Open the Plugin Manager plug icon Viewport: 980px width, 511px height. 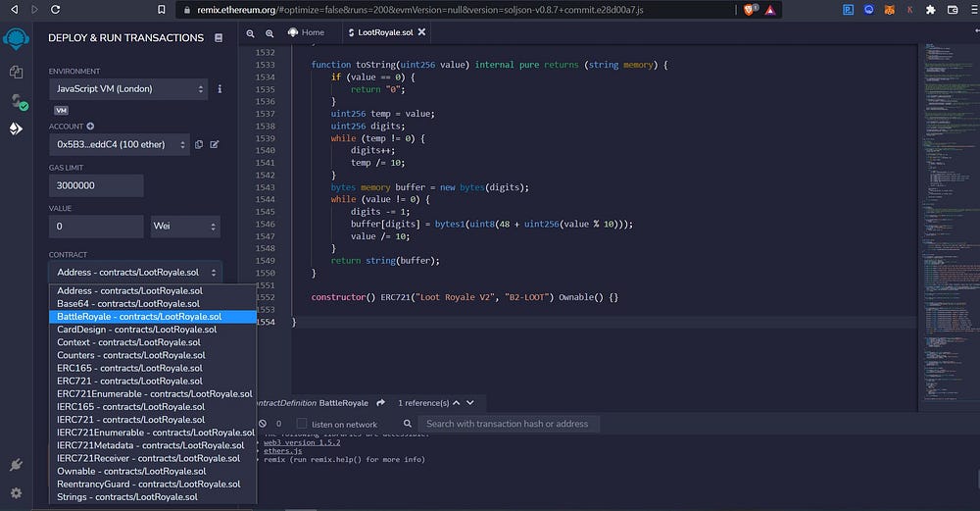17,465
